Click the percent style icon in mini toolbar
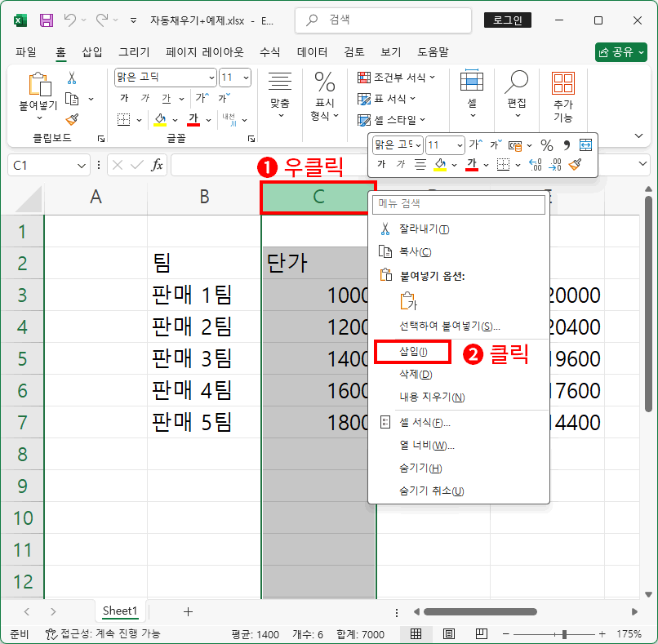Screen dimensions: 658x644 coord(546,145)
